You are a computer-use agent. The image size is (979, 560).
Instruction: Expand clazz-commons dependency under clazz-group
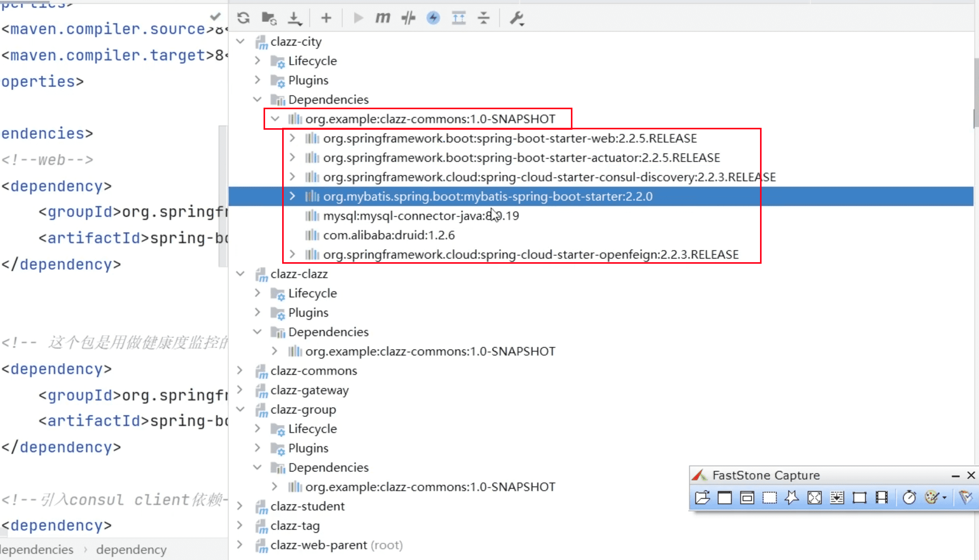click(x=275, y=486)
